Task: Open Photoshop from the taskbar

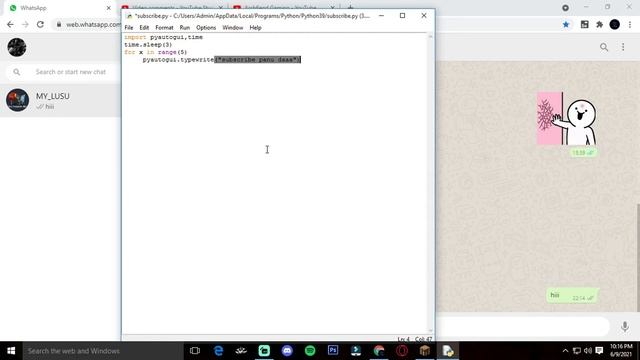Action: [x=333, y=351]
